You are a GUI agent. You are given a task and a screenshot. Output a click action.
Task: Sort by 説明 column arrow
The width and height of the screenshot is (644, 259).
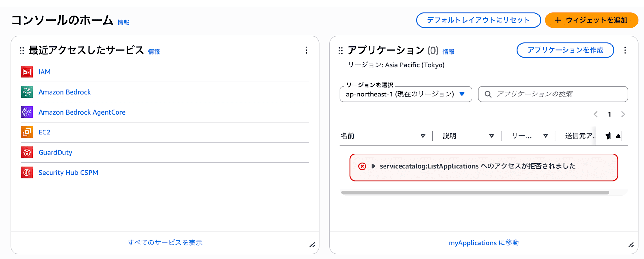coord(492,136)
